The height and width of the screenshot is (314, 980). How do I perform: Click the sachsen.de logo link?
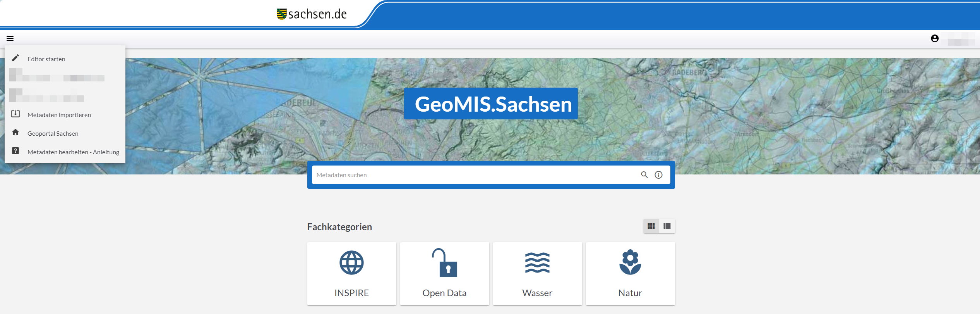[312, 14]
